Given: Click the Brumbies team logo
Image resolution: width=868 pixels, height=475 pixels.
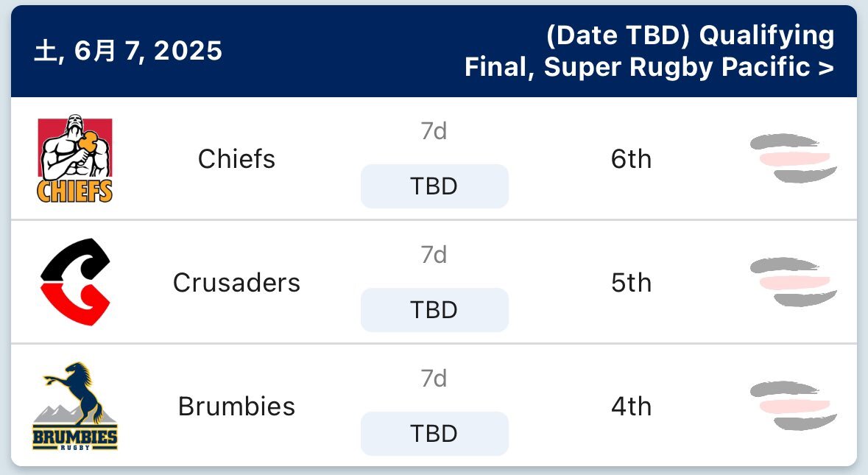Looking at the screenshot, I should 75,406.
